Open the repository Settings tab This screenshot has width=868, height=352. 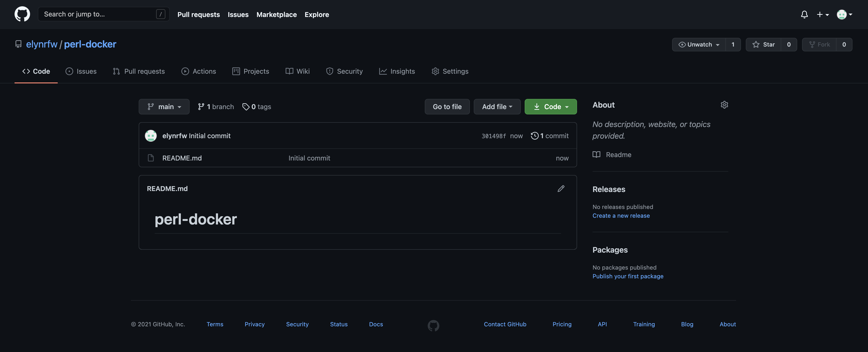450,71
